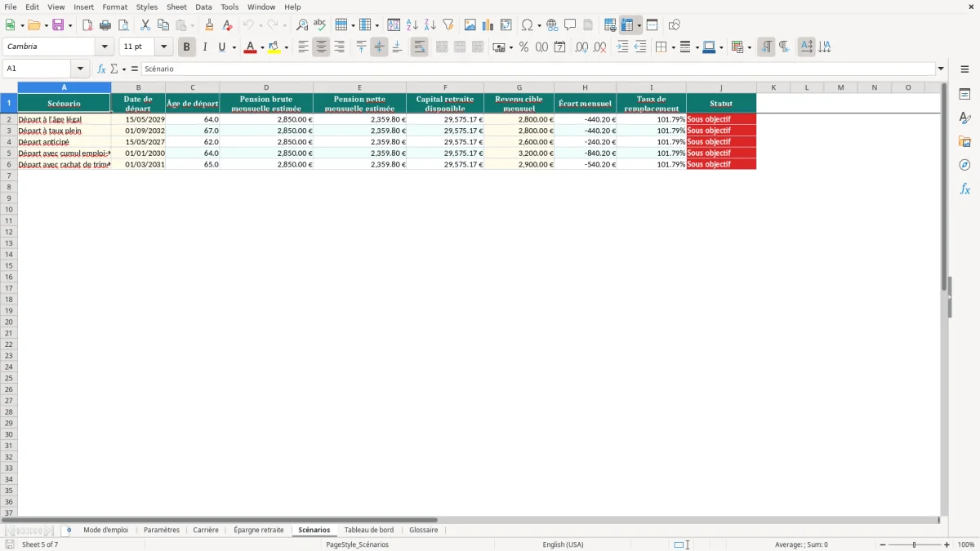Click the formula input line

[537, 69]
